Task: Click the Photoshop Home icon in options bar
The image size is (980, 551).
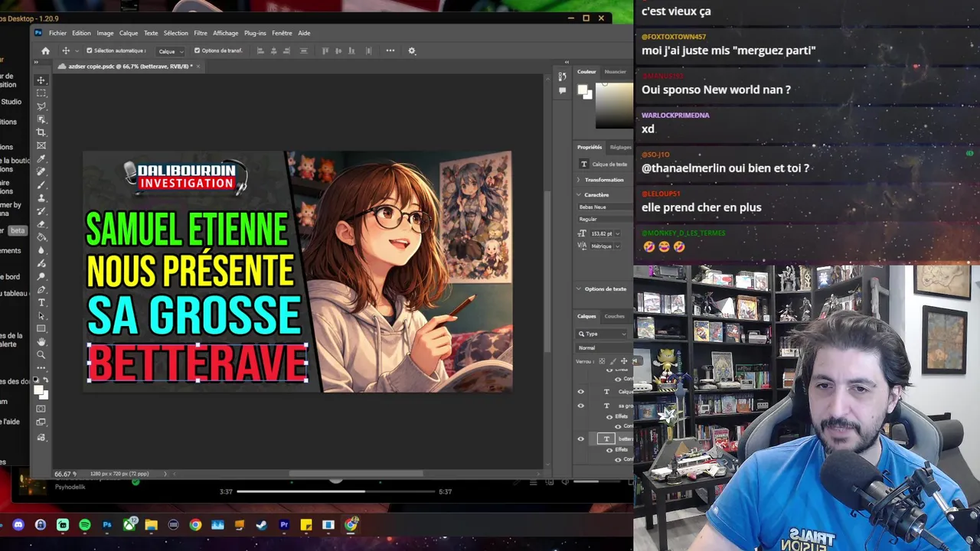Action: [x=45, y=51]
